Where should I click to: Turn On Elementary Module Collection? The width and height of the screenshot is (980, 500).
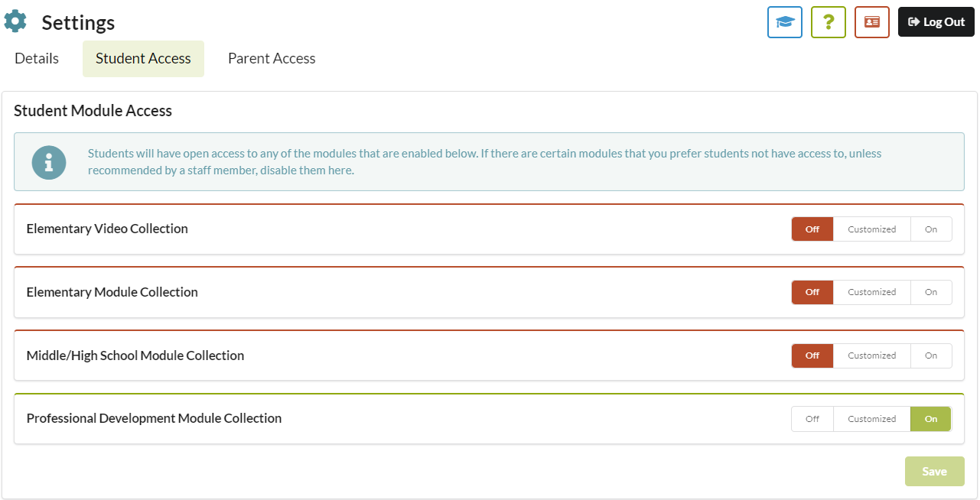tap(931, 292)
